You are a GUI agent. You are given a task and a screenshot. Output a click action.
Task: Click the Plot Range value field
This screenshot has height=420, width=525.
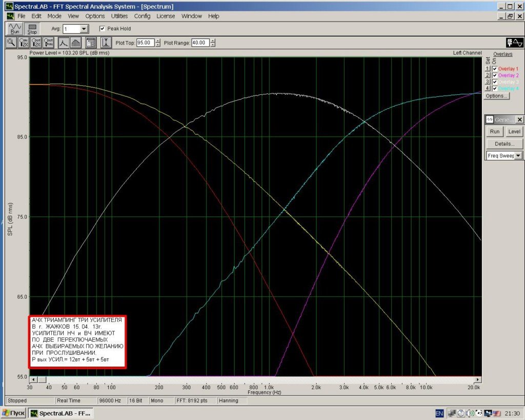(200, 43)
